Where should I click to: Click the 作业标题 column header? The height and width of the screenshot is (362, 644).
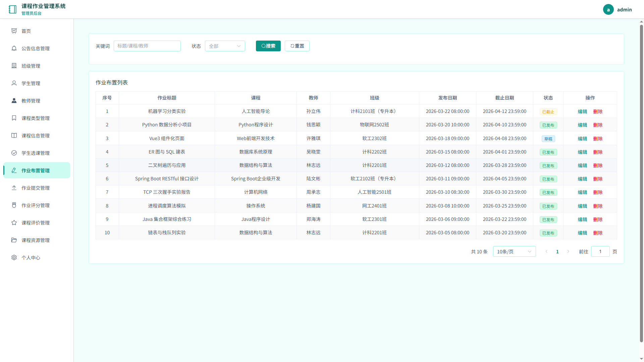pos(167,98)
